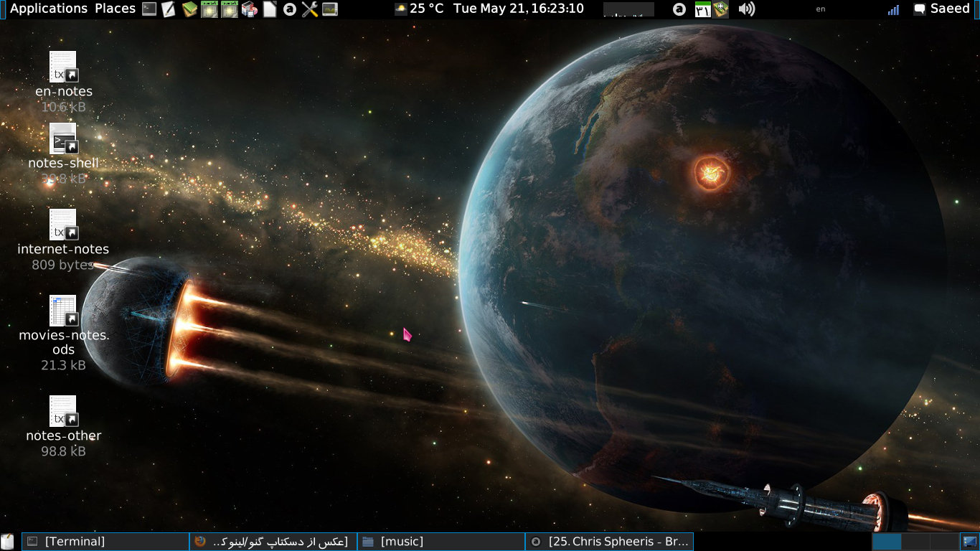This screenshot has width=980, height=551.
Task: Switch to the [Terminal] taskbar window
Action: point(105,542)
